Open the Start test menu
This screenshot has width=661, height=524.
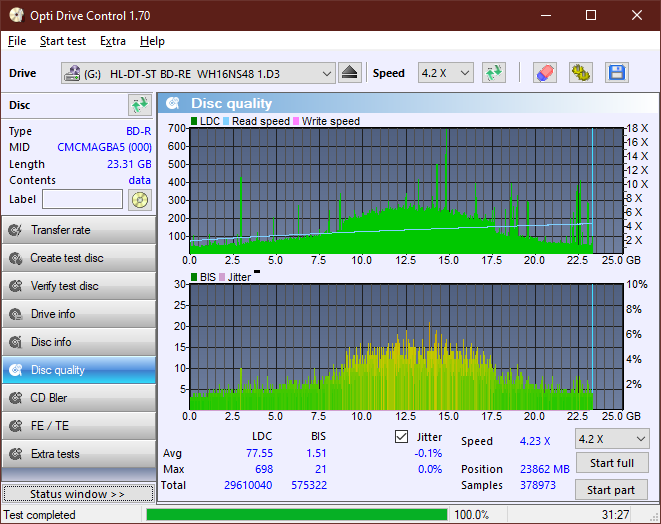(x=63, y=41)
